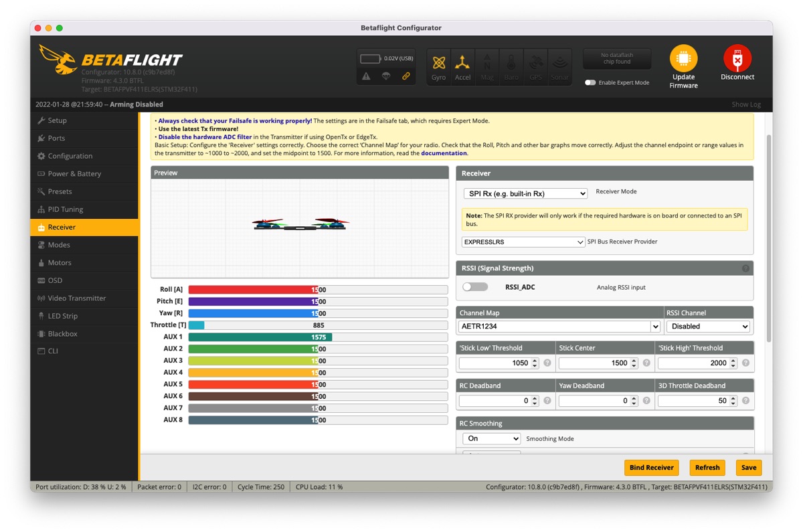
Task: Click the RSSI section help icon
Action: point(745,268)
